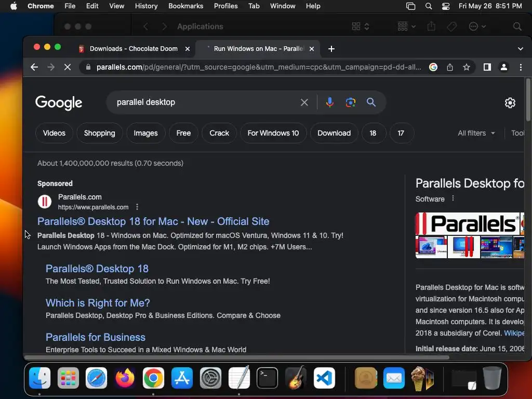Open Trash in the dock

(493, 378)
